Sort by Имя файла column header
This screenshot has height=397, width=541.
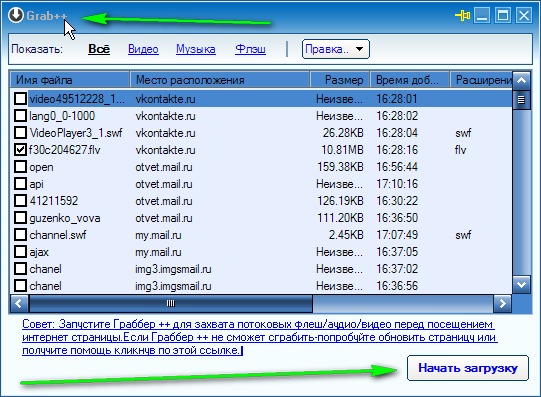(x=70, y=80)
